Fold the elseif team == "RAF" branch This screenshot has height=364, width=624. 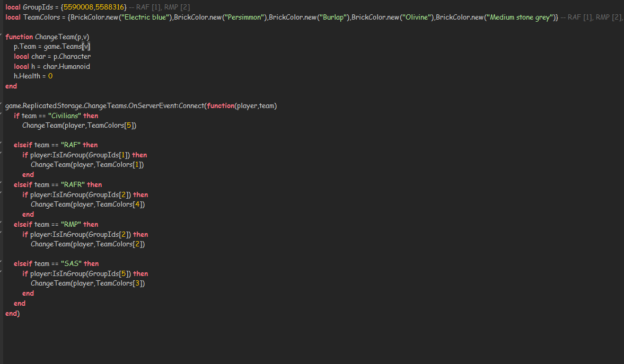3,142
